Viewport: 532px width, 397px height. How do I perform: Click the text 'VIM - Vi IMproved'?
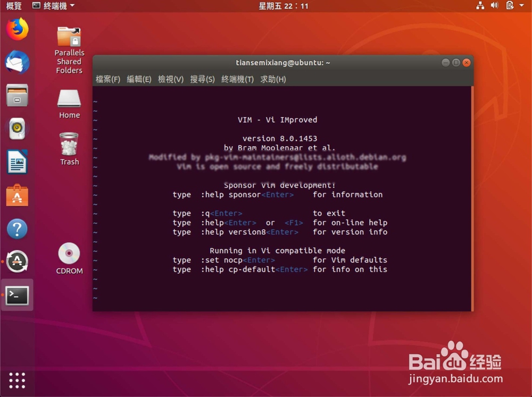point(277,120)
